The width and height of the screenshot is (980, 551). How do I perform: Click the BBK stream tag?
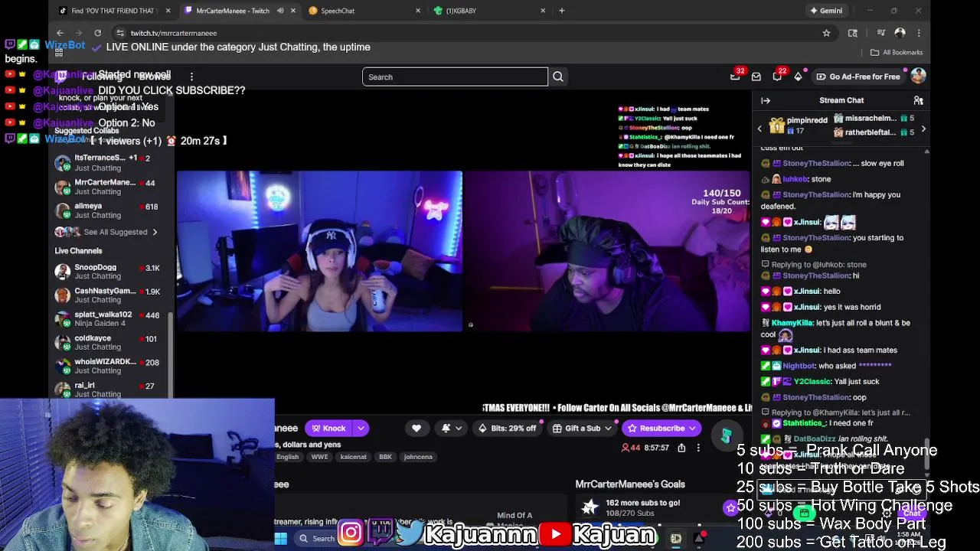(x=385, y=457)
